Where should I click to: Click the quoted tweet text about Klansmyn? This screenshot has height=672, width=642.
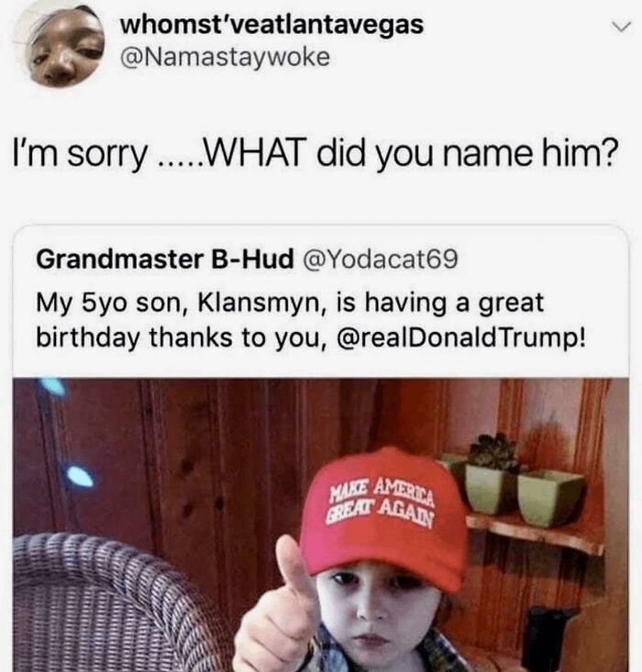(x=310, y=320)
